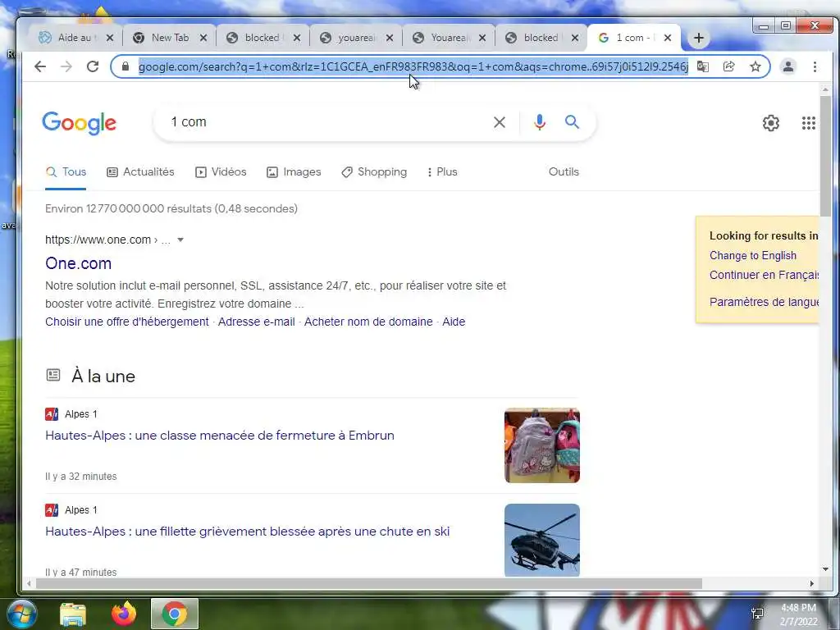Image resolution: width=840 pixels, height=630 pixels.
Task: Click the scroll down arrow of vertical scrollbar
Action: coord(825,569)
